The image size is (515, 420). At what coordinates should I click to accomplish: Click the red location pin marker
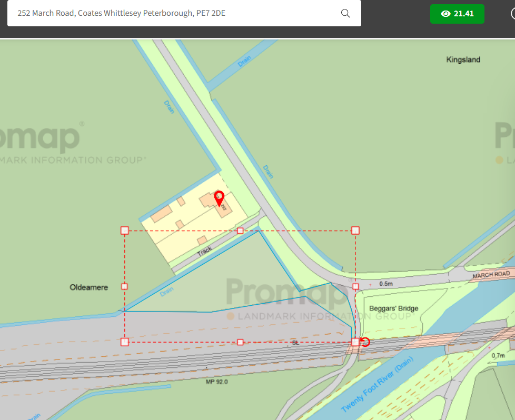click(219, 198)
